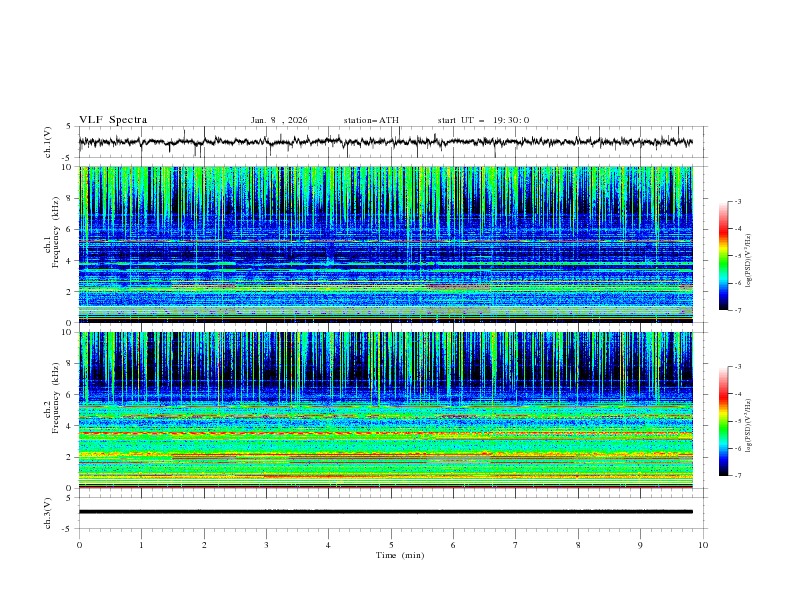This screenshot has width=792, height=612.
Task: Click time axis tick label "5"
Action: tap(391, 545)
